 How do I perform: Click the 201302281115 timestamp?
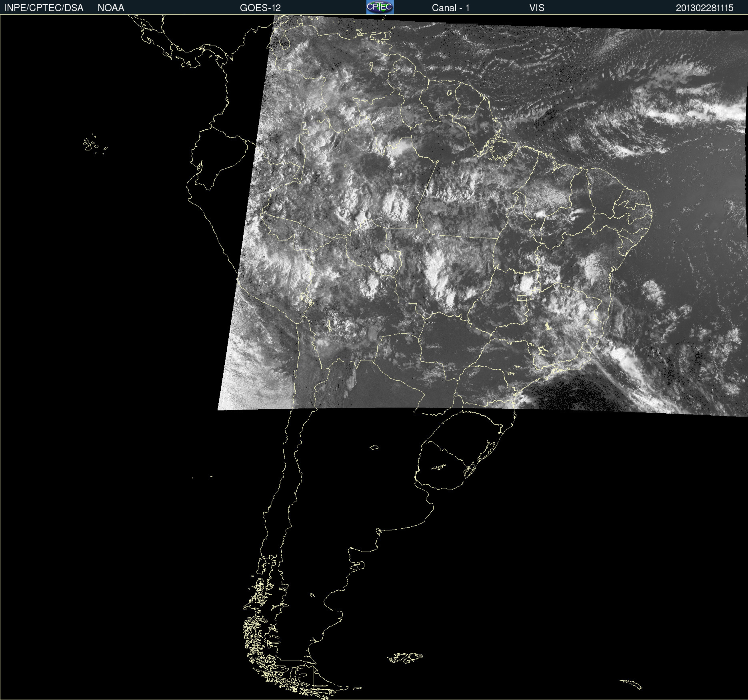705,8
